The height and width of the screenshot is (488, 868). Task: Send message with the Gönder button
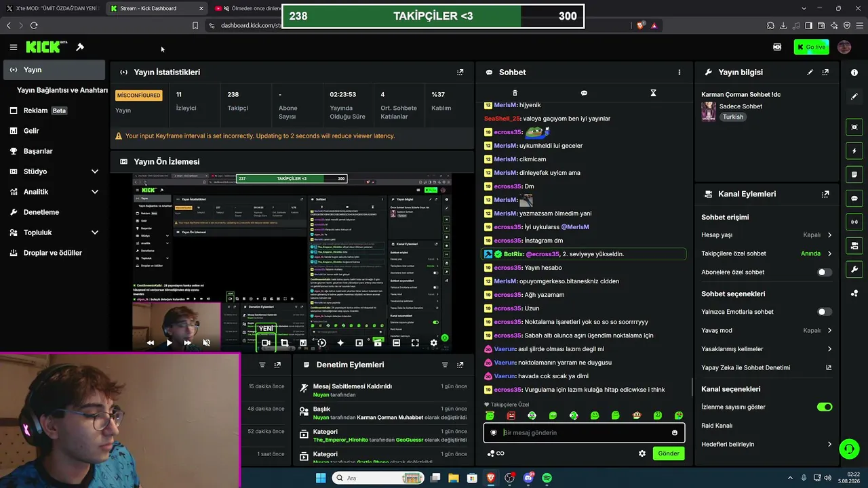668,453
